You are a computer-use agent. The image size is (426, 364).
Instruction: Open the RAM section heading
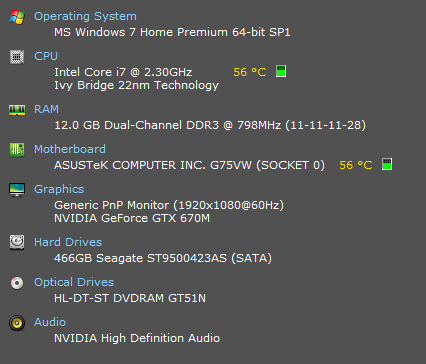(x=46, y=109)
